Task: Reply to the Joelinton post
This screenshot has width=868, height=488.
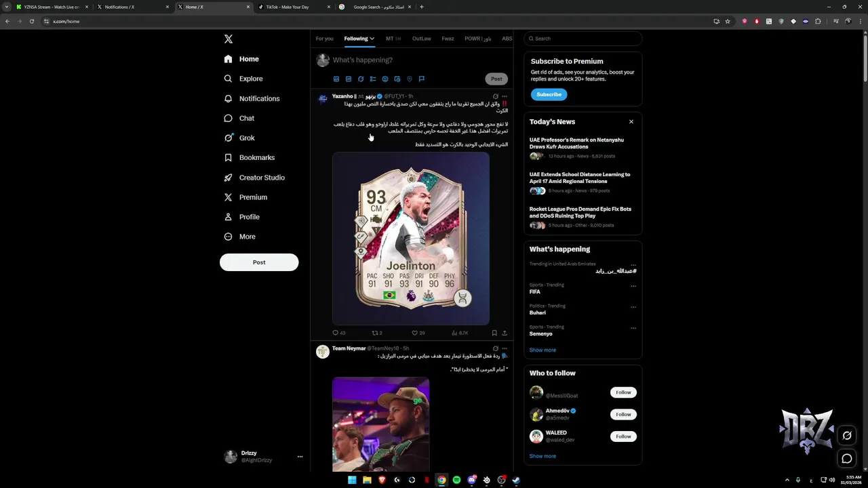Action: point(338,333)
